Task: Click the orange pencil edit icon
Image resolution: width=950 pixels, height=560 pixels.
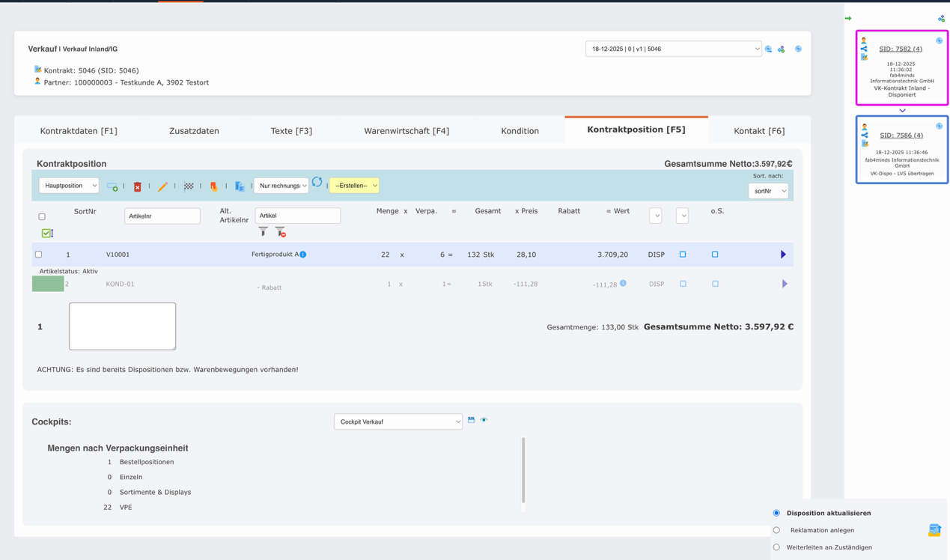Action: (x=162, y=186)
